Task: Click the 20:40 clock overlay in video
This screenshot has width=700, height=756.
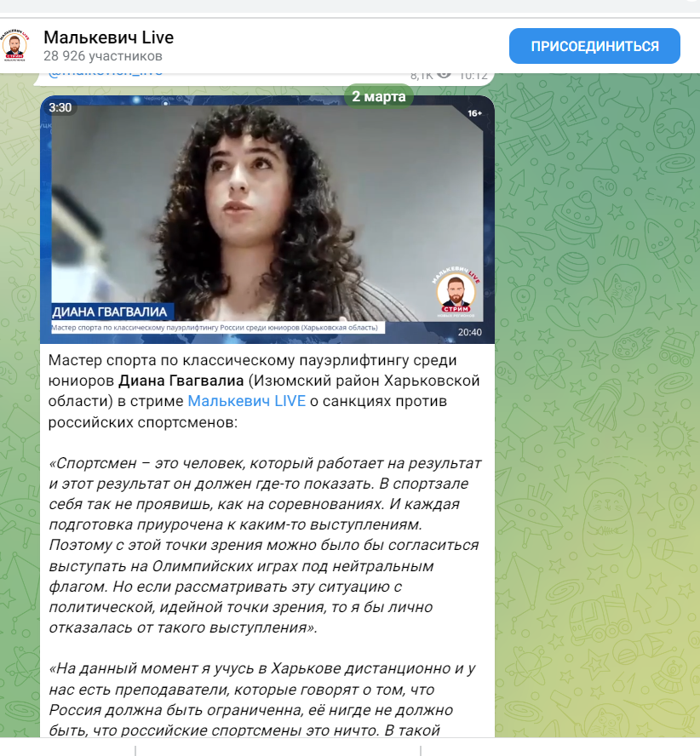Action: pyautogui.click(x=470, y=332)
